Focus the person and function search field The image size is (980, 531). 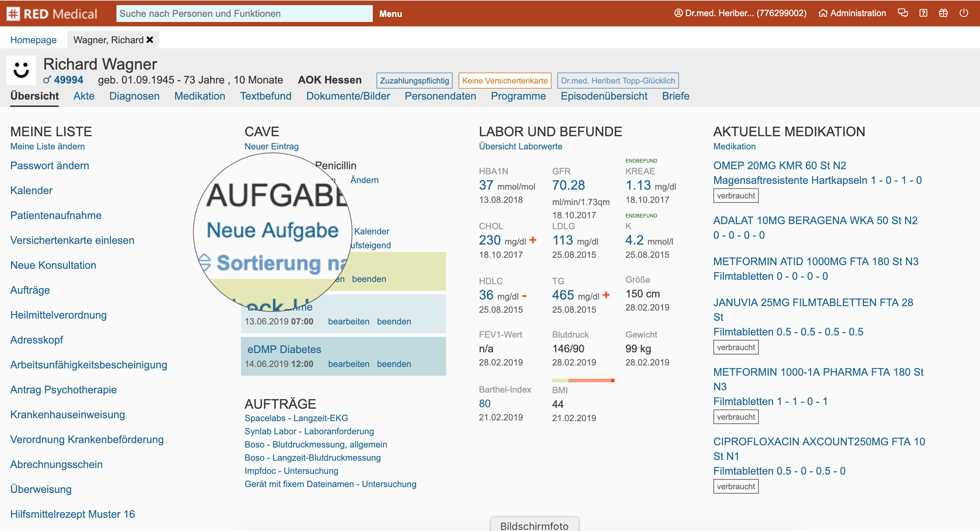pos(244,14)
